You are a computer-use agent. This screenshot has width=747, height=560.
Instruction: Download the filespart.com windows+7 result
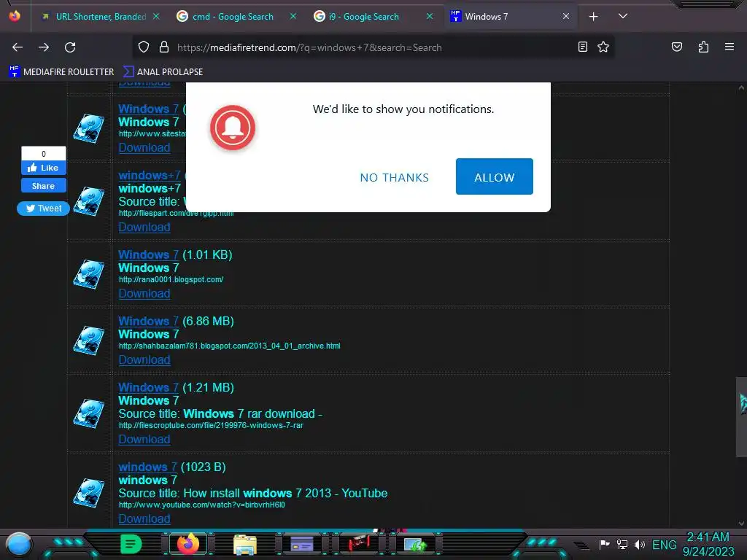(x=144, y=227)
